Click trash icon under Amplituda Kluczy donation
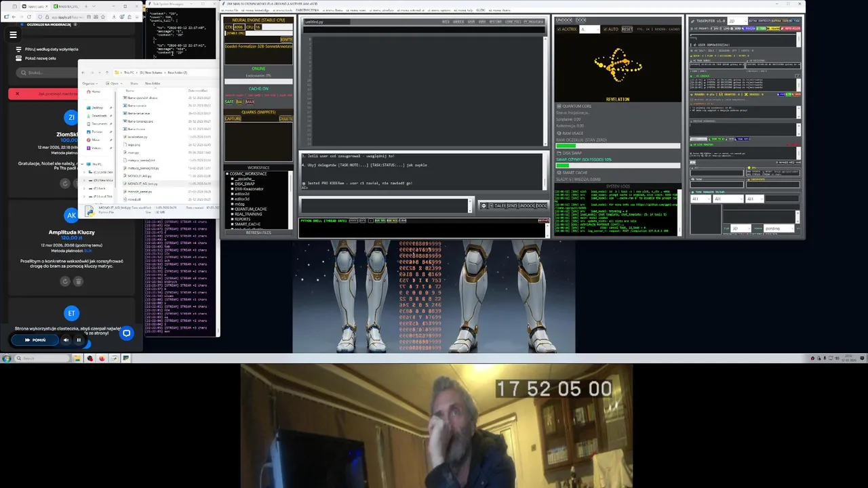This screenshot has width=868, height=488. [78, 281]
